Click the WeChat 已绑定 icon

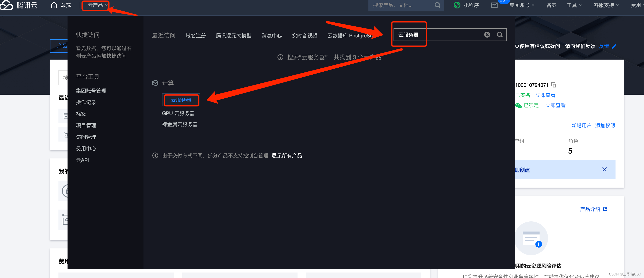(518, 106)
